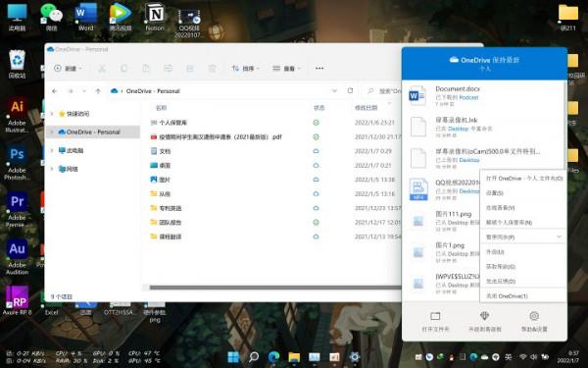Choose 设置(S) in the OneDrive menu

[523, 193]
